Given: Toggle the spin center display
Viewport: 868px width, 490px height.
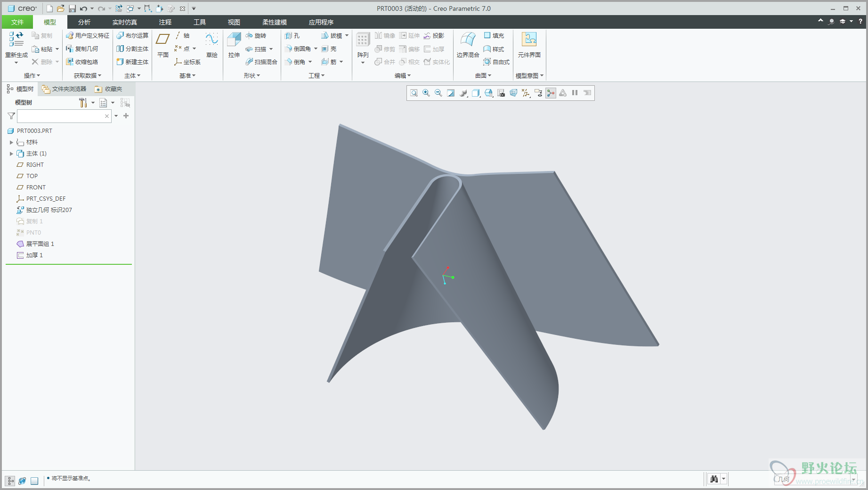Looking at the screenshot, I should pos(551,93).
